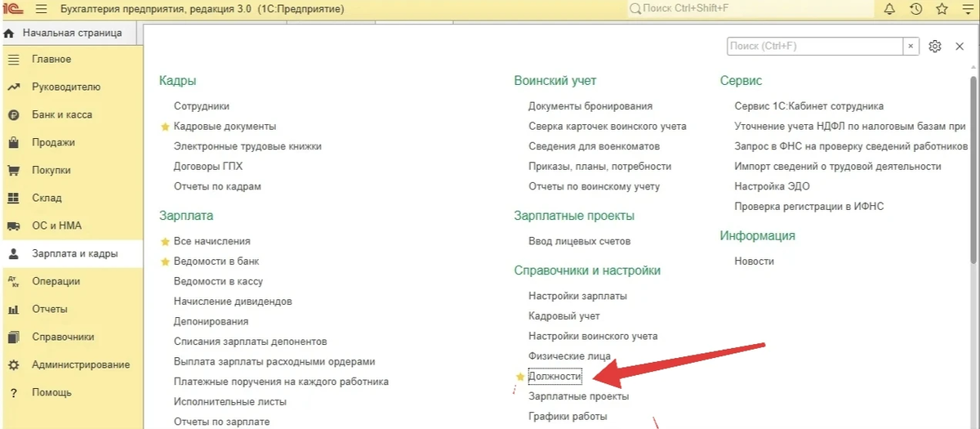This screenshot has height=429, width=980.
Task: Open Сведения для военкоматов link
Action: pos(594,146)
